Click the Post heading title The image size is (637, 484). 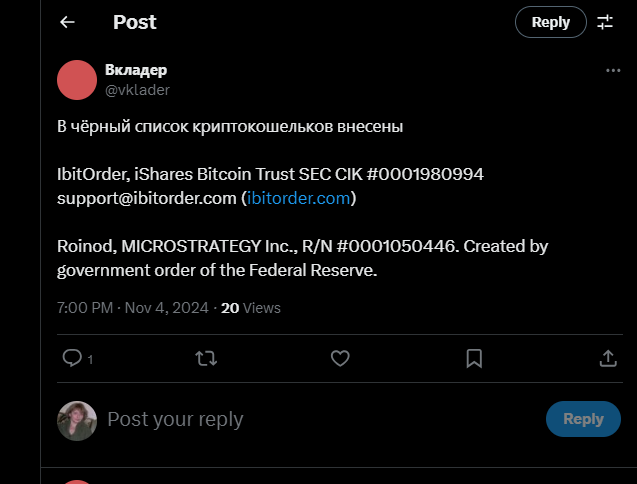(135, 22)
